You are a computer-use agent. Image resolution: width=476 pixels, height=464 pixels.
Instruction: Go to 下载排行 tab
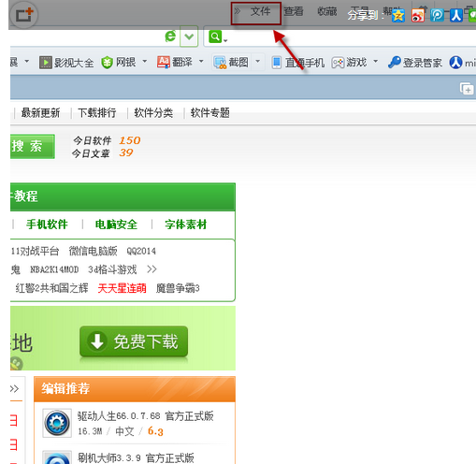(x=97, y=113)
